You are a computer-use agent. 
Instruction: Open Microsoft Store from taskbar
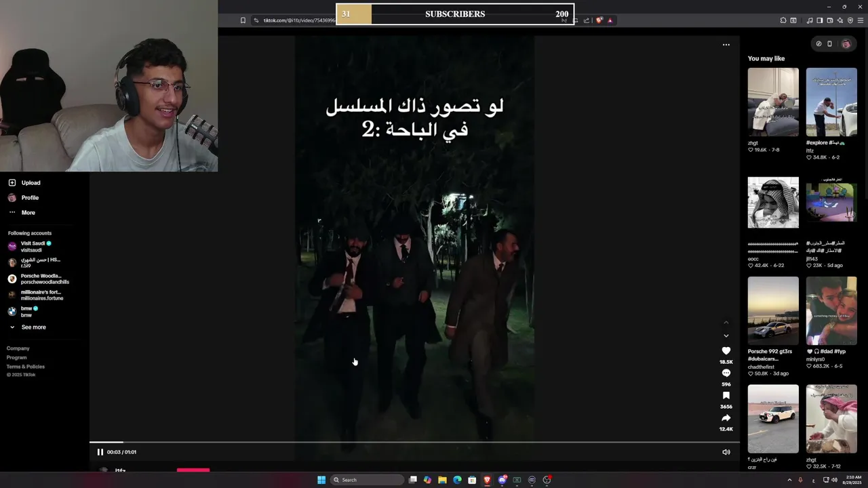click(472, 480)
